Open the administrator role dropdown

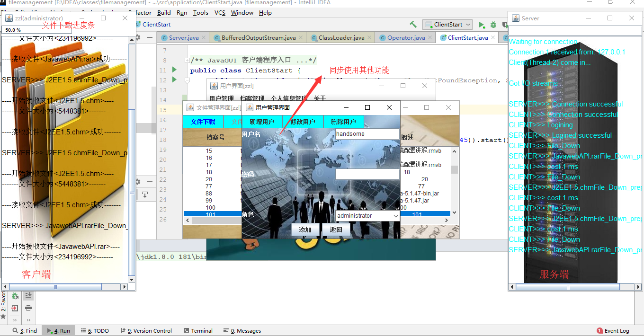pyautogui.click(x=367, y=215)
